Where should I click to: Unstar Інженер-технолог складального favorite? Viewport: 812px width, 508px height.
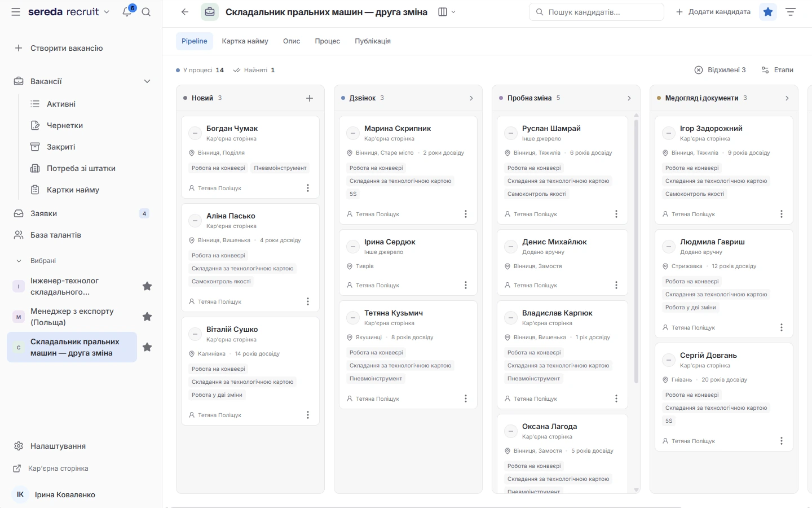click(x=147, y=286)
